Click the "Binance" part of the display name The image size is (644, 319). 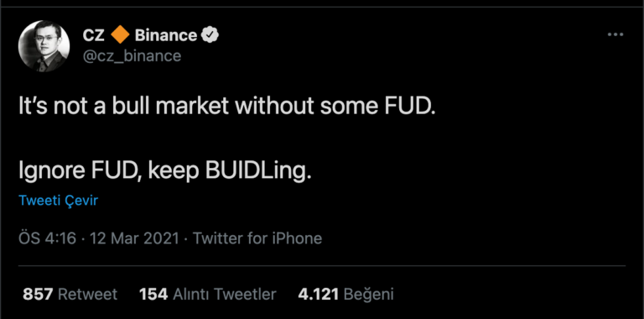(166, 35)
